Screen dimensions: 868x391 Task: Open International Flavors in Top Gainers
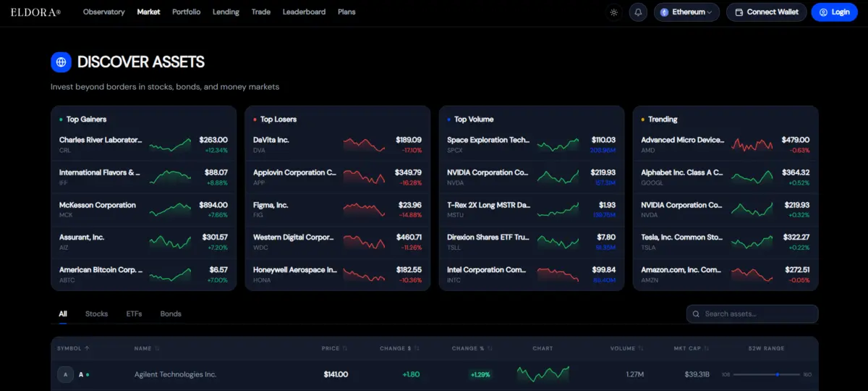[144, 177]
